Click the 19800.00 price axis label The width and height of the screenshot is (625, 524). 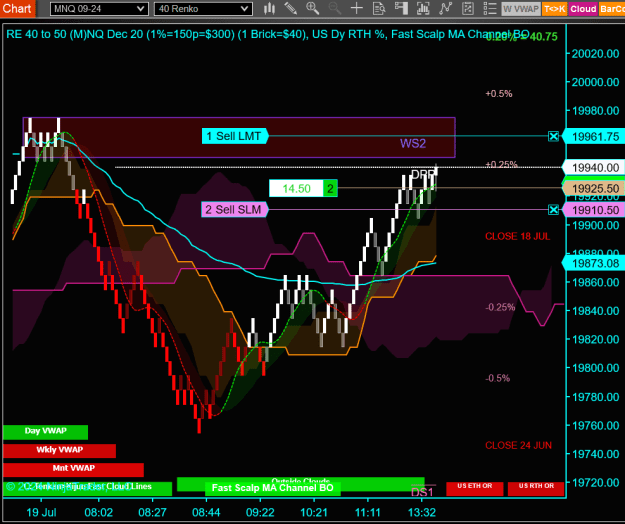(596, 368)
